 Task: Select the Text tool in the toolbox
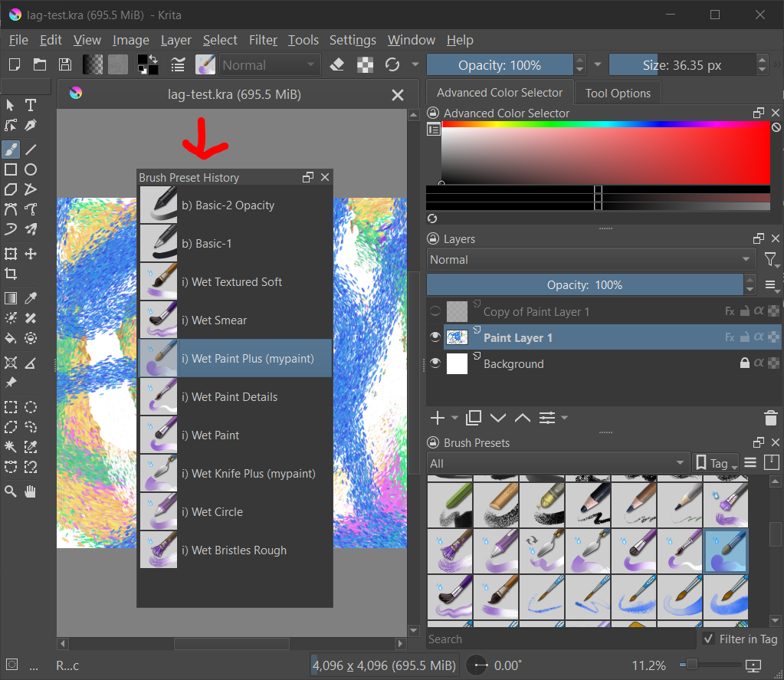click(x=31, y=105)
